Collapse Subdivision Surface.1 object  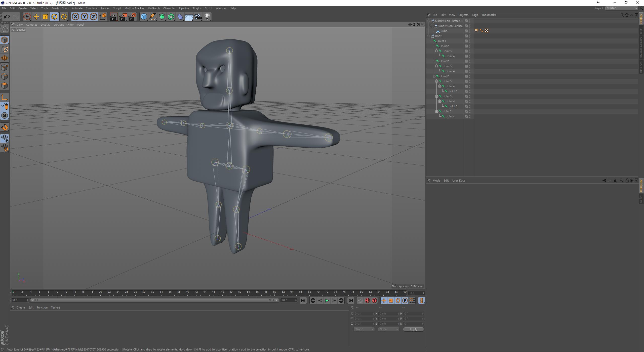(x=428, y=21)
